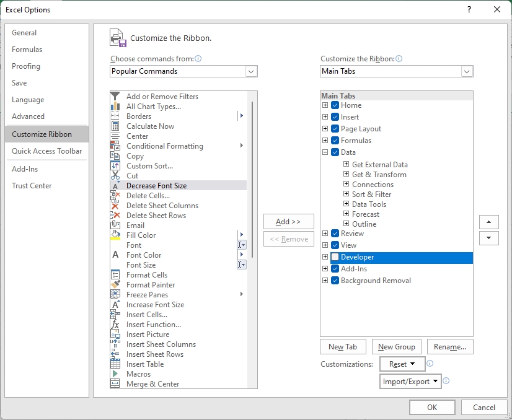Click the Format Painter brush icon
The width and height of the screenshot is (512, 420).
pos(115,284)
